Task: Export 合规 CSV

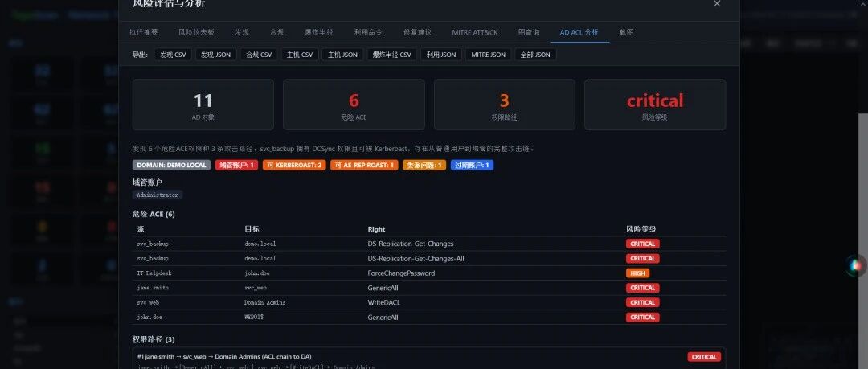Action: pos(259,55)
